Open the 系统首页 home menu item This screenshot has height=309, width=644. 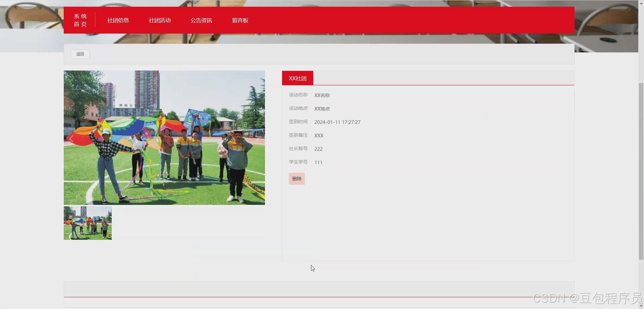tap(80, 20)
